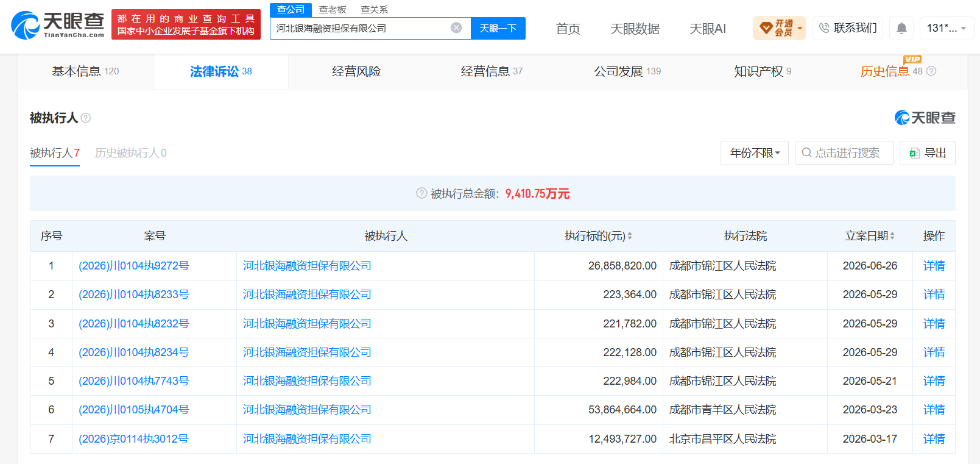This screenshot has width=980, height=464.
Task: Open case (2026)川0104执8234号
Action: pyautogui.click(x=133, y=352)
